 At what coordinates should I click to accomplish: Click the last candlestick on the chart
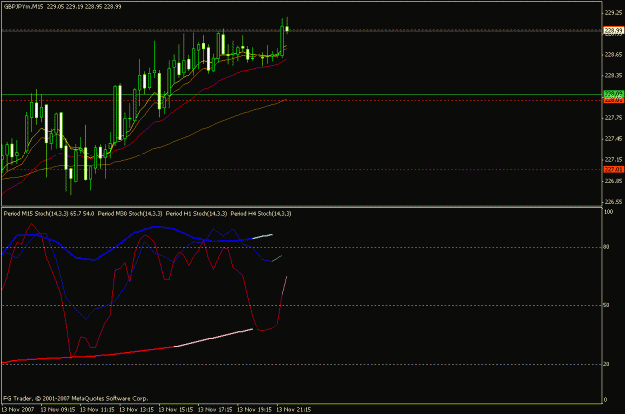(x=287, y=28)
